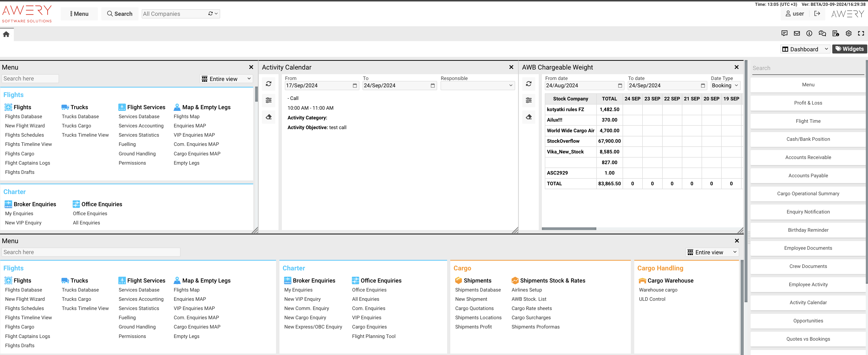Toggle fullscreen mode icon
Image resolution: width=868 pixels, height=355 pixels.
coord(861,33)
